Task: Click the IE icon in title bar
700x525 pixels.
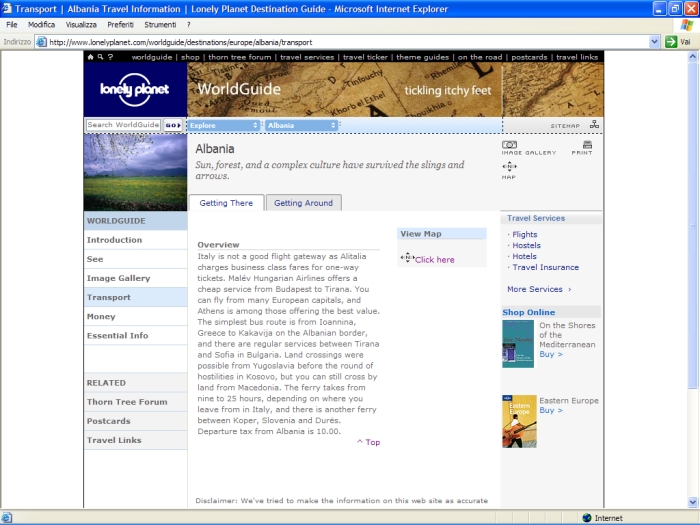Action: pos(7,8)
